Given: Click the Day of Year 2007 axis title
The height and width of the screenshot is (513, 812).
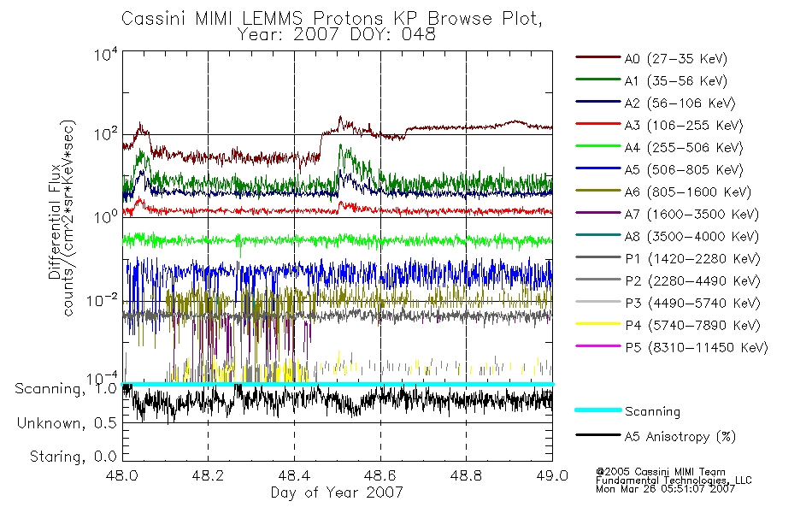Looking at the screenshot, I should pos(337,492).
